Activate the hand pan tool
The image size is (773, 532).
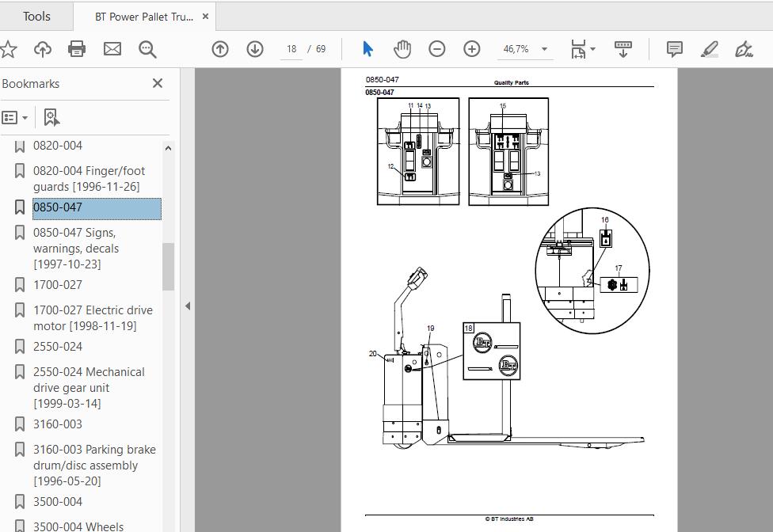[402, 49]
